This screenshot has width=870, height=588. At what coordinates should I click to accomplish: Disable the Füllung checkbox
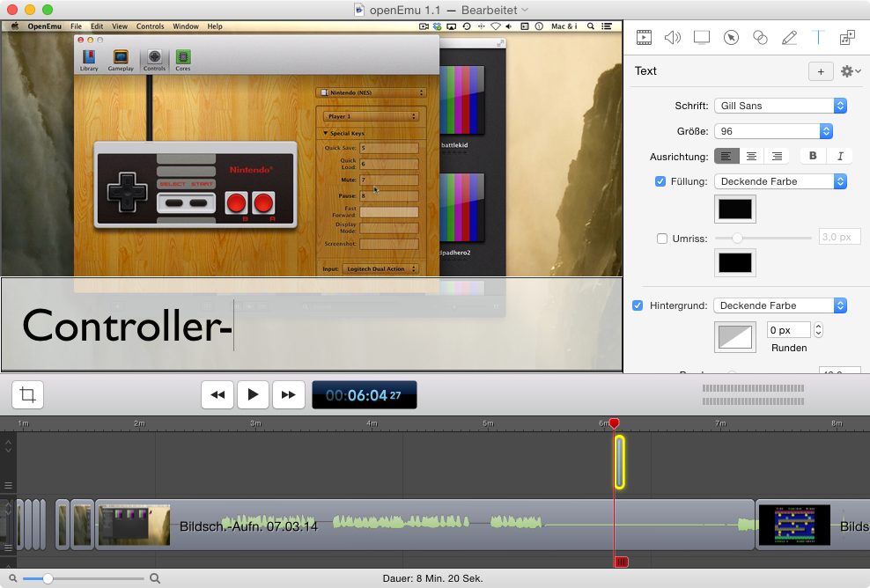[x=660, y=181]
